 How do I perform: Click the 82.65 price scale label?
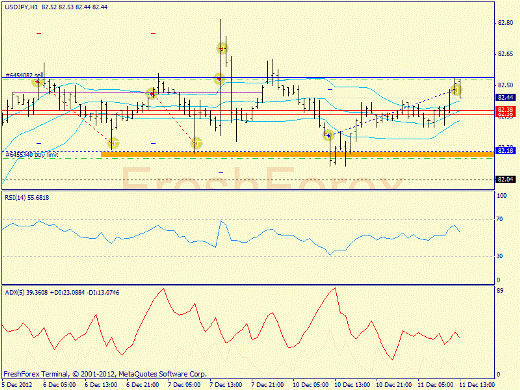(505, 54)
